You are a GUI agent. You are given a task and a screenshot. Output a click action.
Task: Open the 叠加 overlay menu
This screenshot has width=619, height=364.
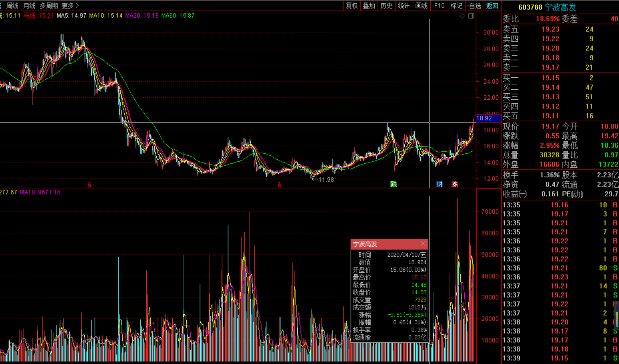click(x=369, y=6)
